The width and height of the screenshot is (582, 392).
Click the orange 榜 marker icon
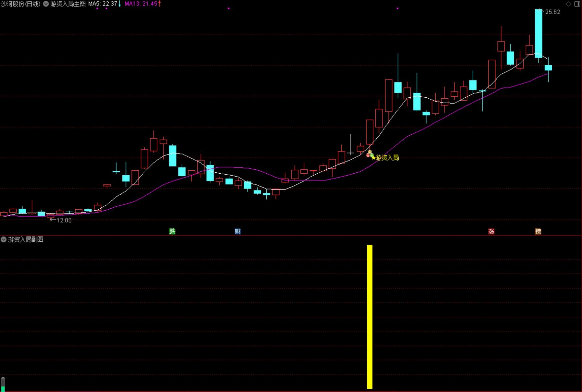point(538,231)
